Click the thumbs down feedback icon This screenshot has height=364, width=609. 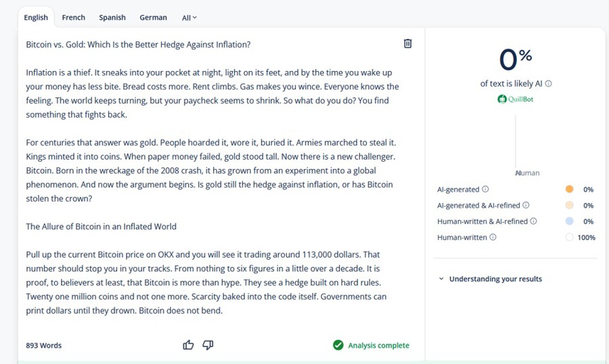coord(208,345)
